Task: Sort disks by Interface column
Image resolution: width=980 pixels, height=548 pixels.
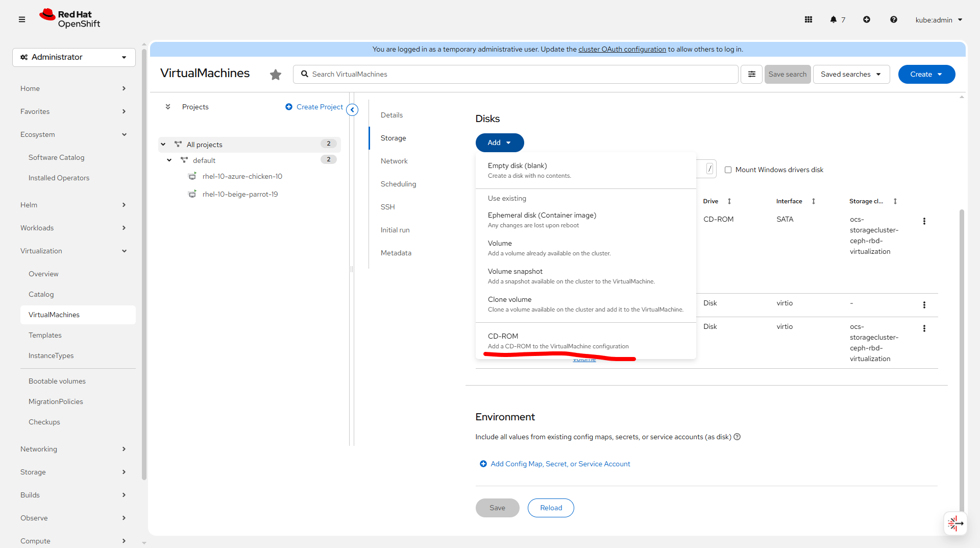Action: tap(814, 201)
